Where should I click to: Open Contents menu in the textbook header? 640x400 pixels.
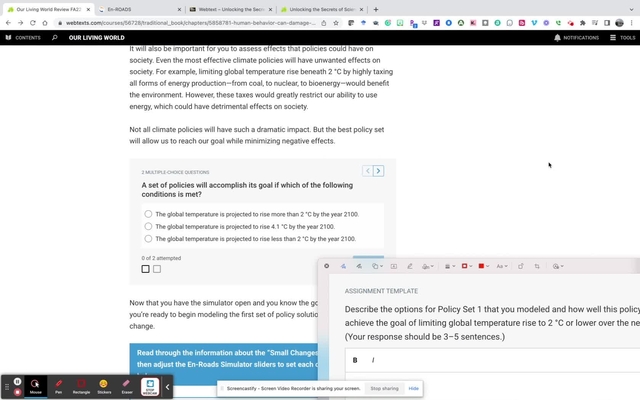23,38
